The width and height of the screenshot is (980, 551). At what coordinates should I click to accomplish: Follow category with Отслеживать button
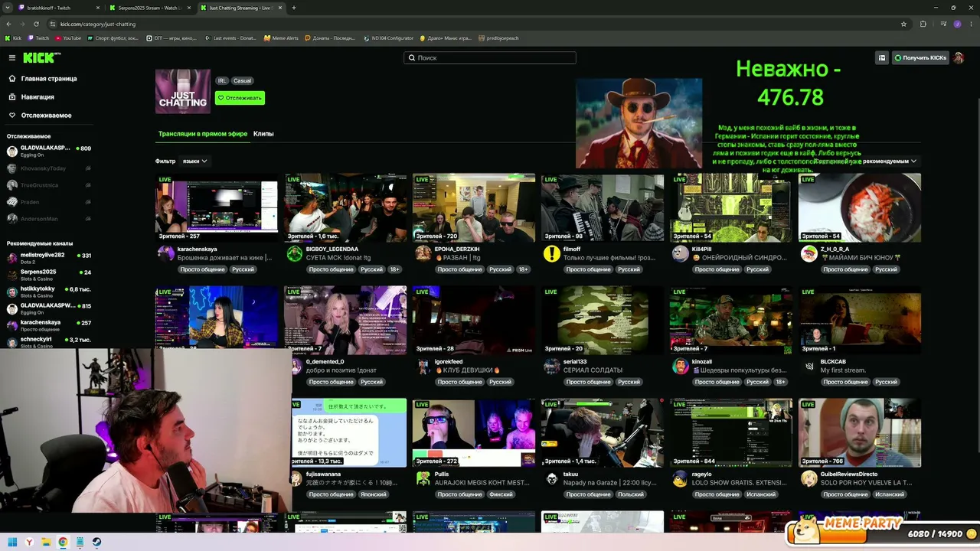pyautogui.click(x=240, y=98)
